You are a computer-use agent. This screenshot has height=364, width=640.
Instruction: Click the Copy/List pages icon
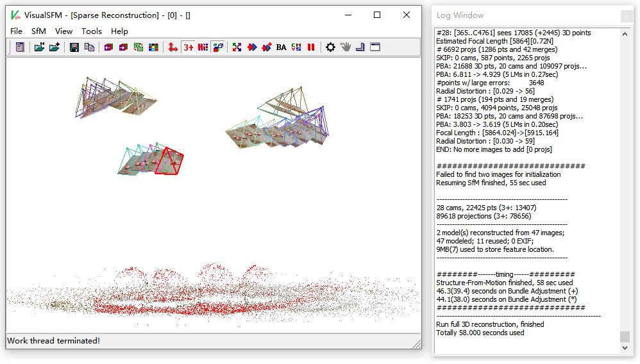(x=89, y=47)
